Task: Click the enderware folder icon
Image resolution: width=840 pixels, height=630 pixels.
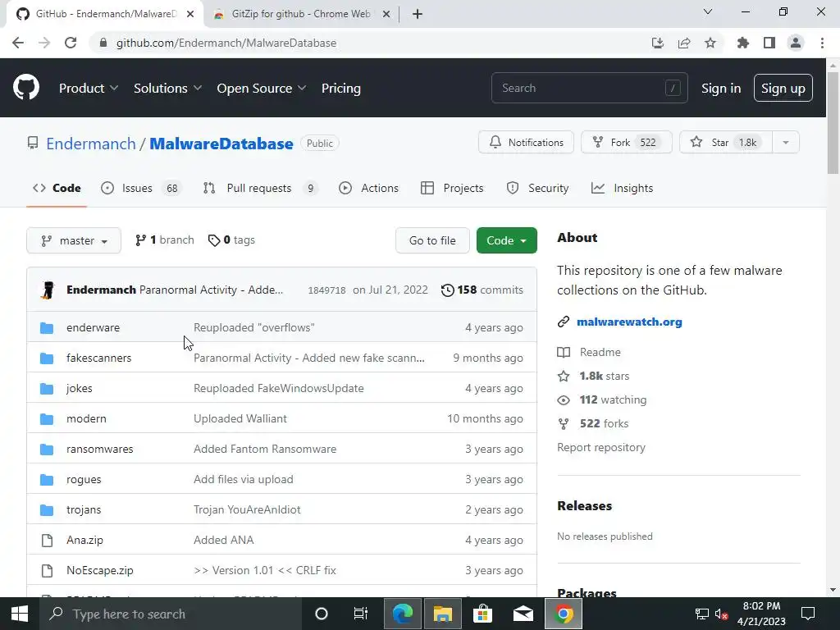Action: (47, 327)
